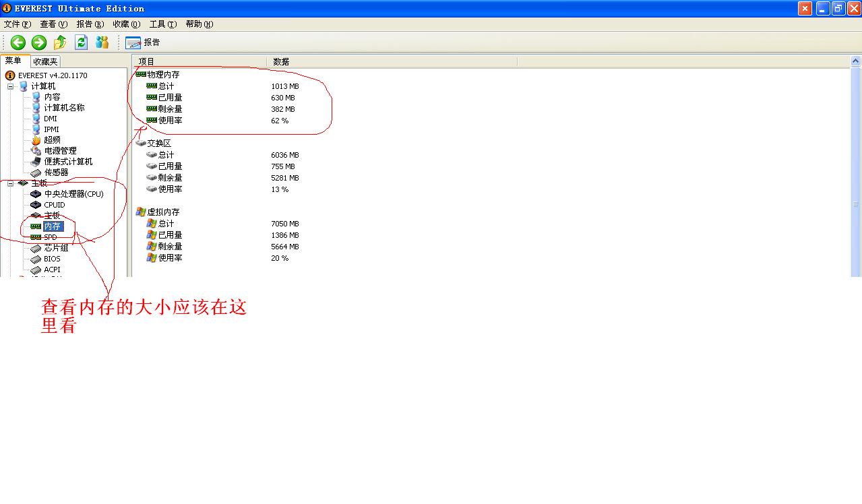The image size is (862, 504).
Task: Click the 62 % usage value
Action: [280, 121]
